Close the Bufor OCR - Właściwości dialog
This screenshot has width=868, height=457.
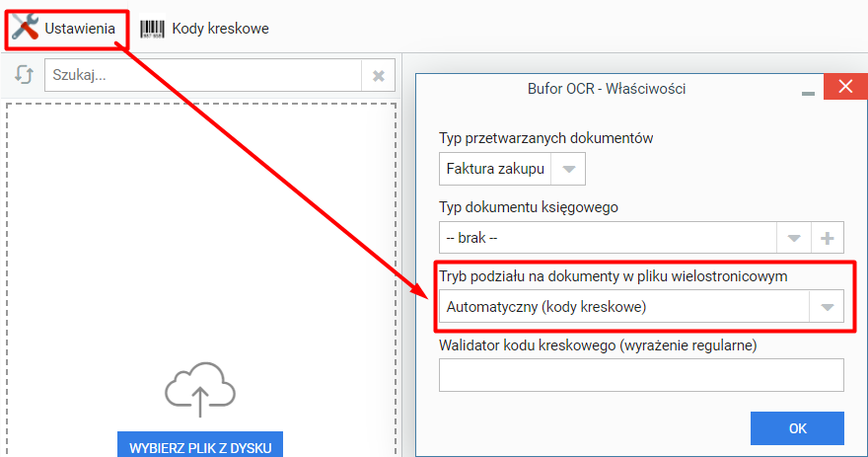(845, 87)
